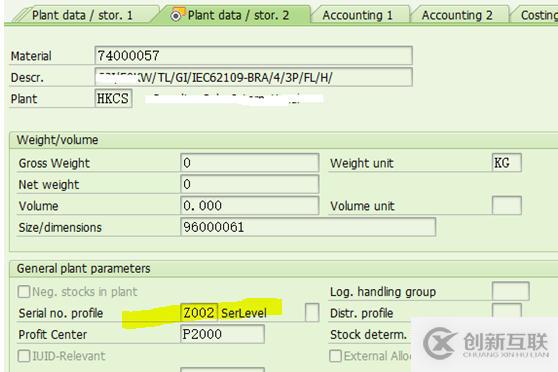Tick the IUID-Relevant checkbox
This screenshot has width=558, height=372.
(24, 356)
